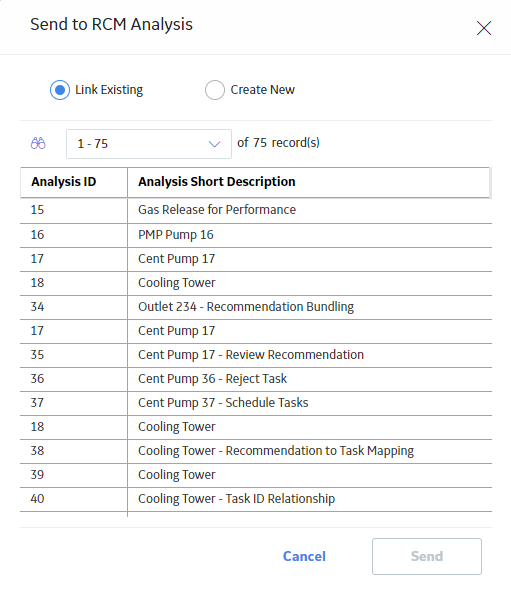Pick the Cent Pump 36 - Reject Task row
The width and height of the screenshot is (511, 612).
point(256,379)
